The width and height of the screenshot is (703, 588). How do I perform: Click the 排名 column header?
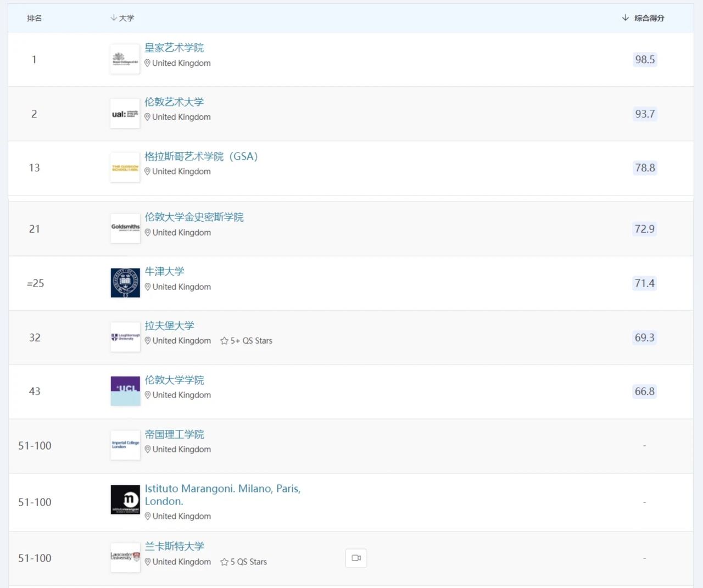click(x=34, y=18)
